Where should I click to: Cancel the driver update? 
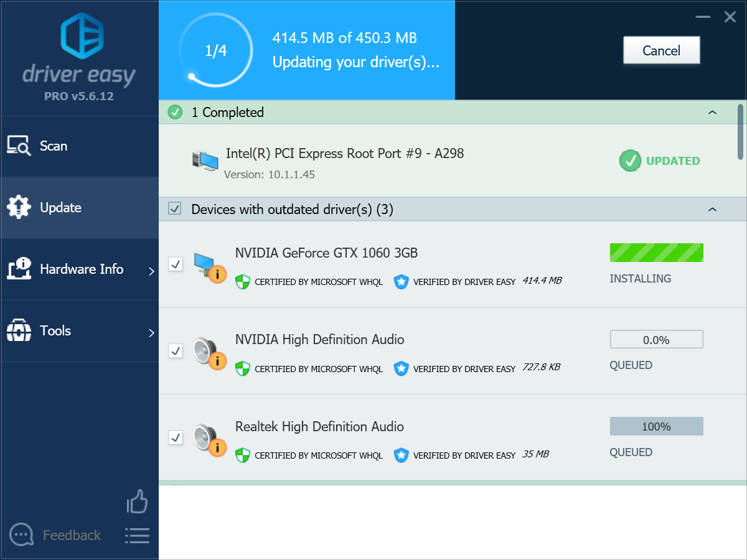(x=661, y=50)
